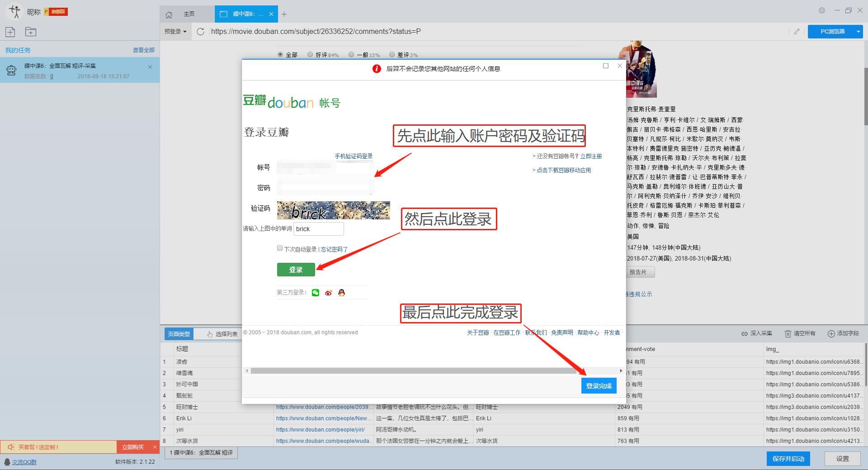Screen dimensions: 868x470
Task: Open the yiri profile URL
Action: tap(321, 430)
